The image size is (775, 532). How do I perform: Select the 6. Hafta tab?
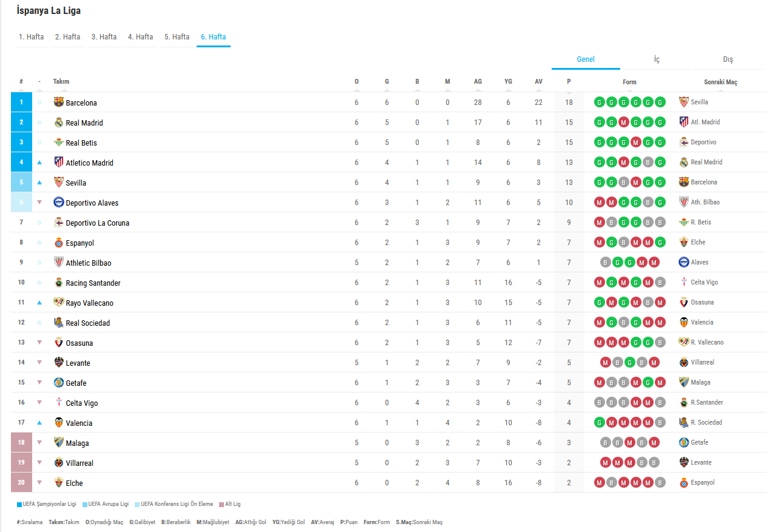[x=214, y=37]
